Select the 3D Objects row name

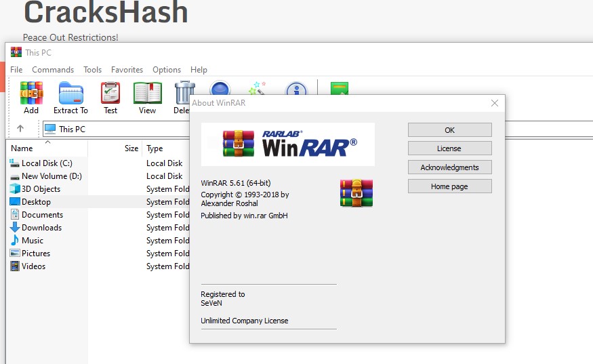41,189
